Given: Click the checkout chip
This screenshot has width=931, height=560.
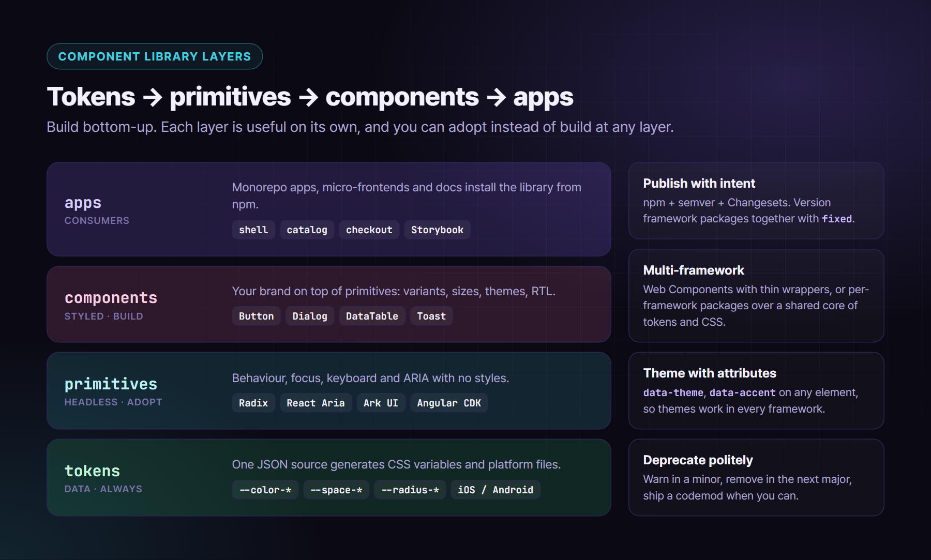Looking at the screenshot, I should (x=369, y=230).
